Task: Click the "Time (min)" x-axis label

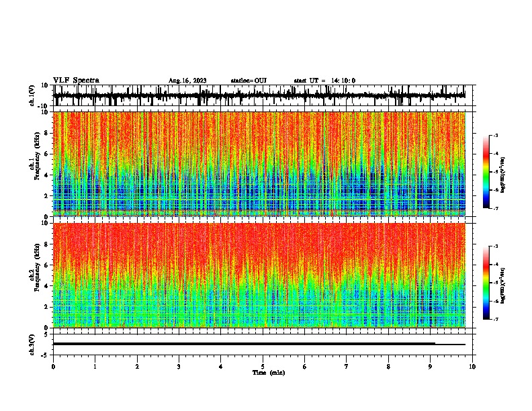Action: pyautogui.click(x=269, y=373)
